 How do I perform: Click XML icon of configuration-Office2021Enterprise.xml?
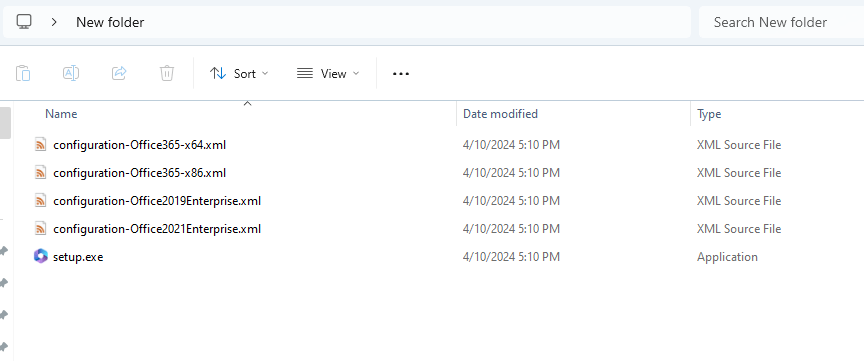[40, 228]
